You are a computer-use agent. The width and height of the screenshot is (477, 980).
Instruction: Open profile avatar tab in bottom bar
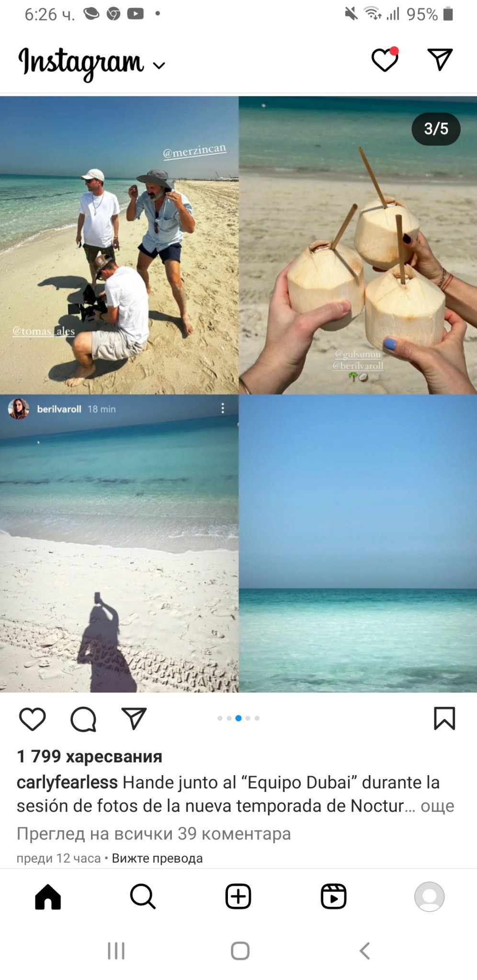click(x=429, y=896)
